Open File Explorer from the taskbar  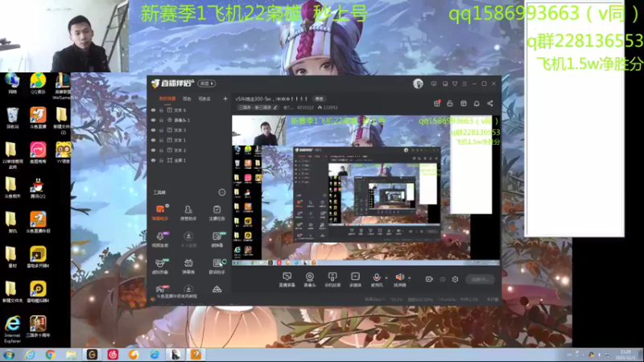coord(72,355)
